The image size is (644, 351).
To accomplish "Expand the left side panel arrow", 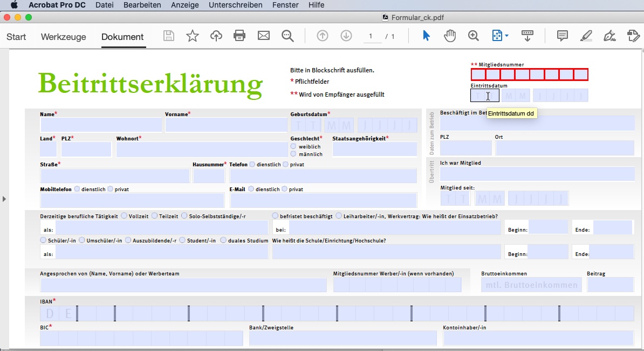I will [4, 199].
